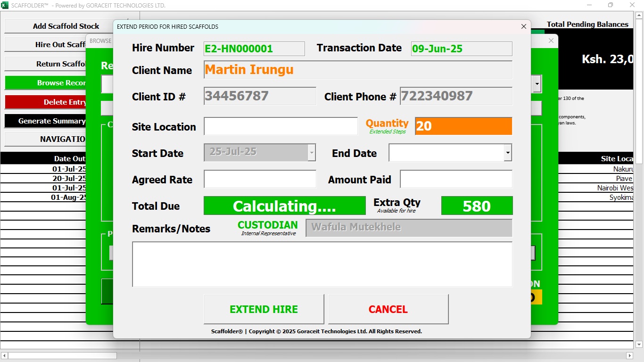Click the Excel icon in title bar

click(x=5, y=5)
